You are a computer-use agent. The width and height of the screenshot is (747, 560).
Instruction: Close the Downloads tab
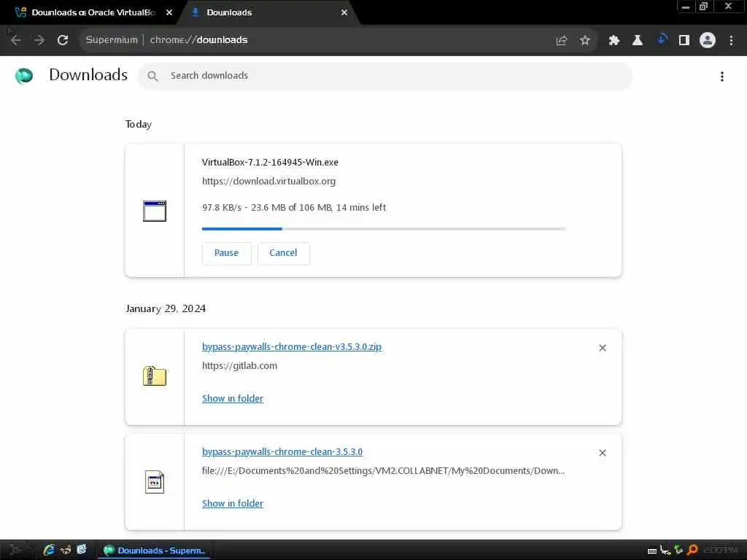(x=344, y=12)
